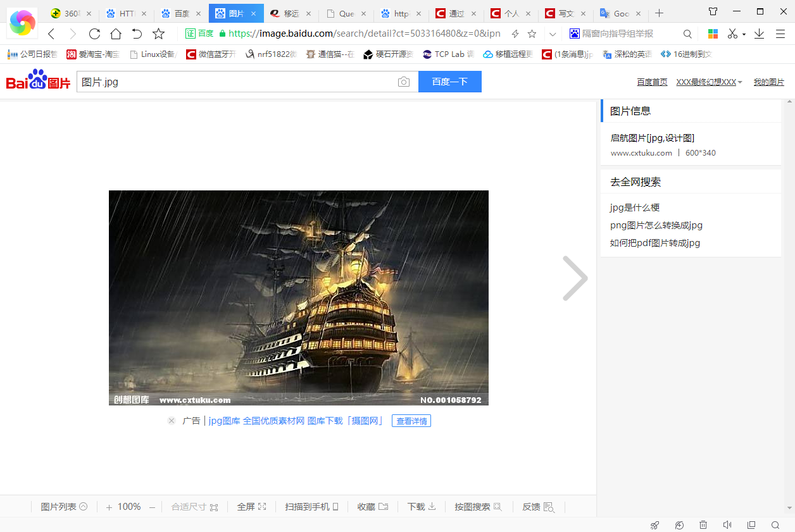Viewport: 795px width, 532px height.
Task: Open the jpg图库 全国优质素材网 ad link
Action: click(x=296, y=421)
